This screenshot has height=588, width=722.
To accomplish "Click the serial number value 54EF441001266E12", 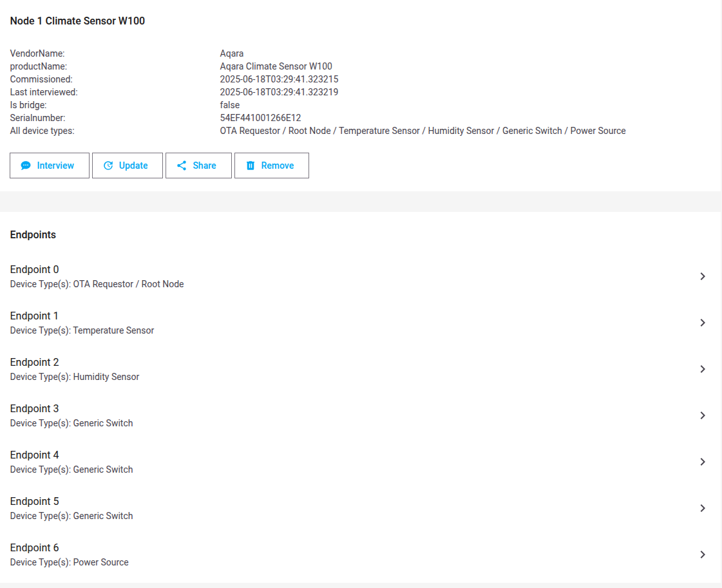I will click(260, 118).
